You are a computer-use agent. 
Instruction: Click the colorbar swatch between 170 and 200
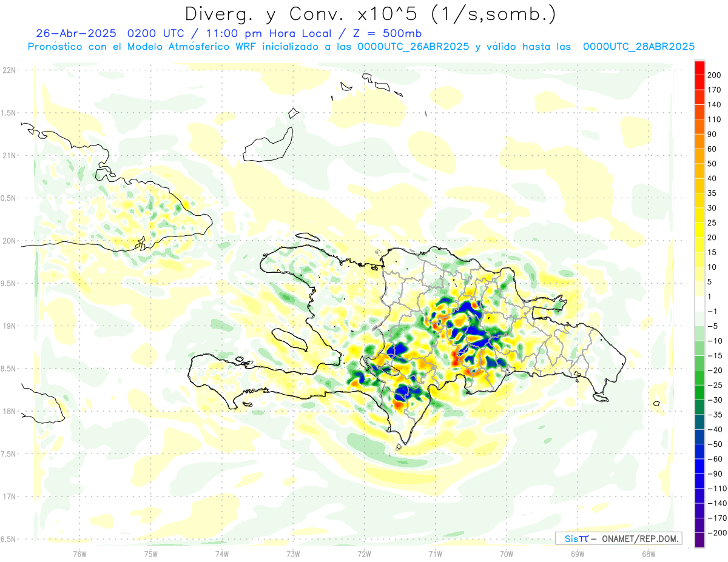point(699,82)
